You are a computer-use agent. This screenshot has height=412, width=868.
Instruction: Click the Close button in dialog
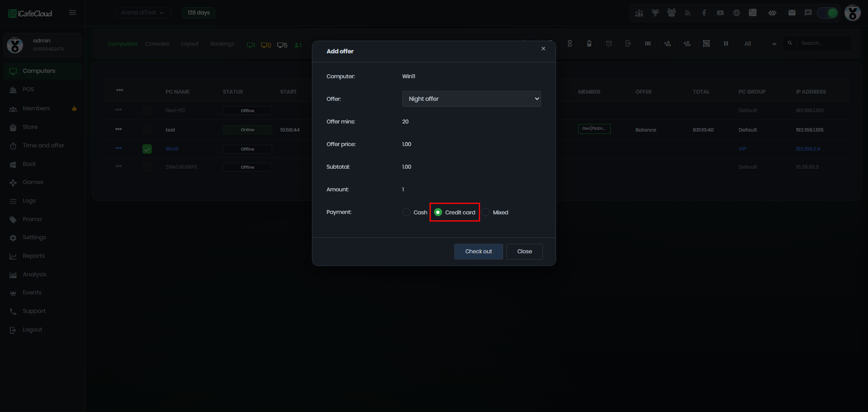pyautogui.click(x=524, y=251)
